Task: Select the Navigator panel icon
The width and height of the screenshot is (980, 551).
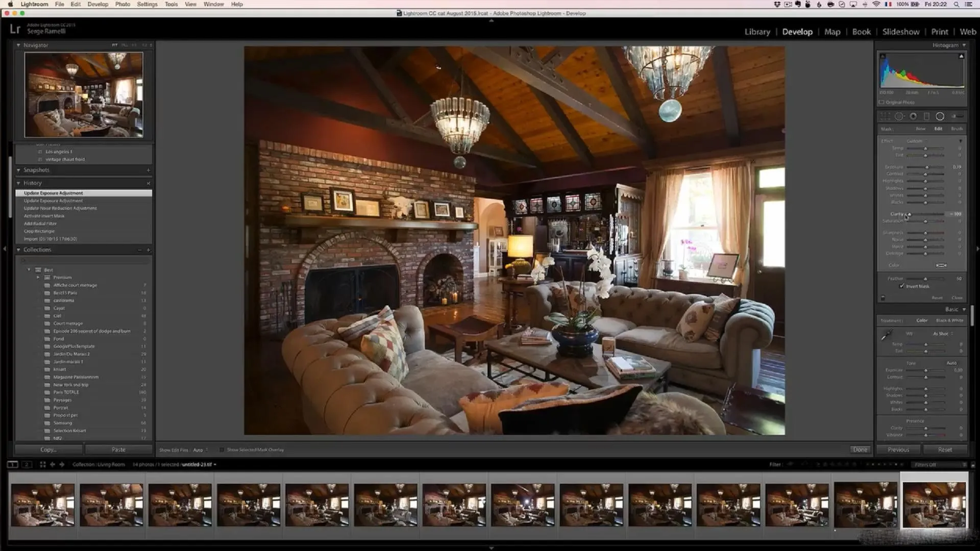Action: tap(19, 45)
